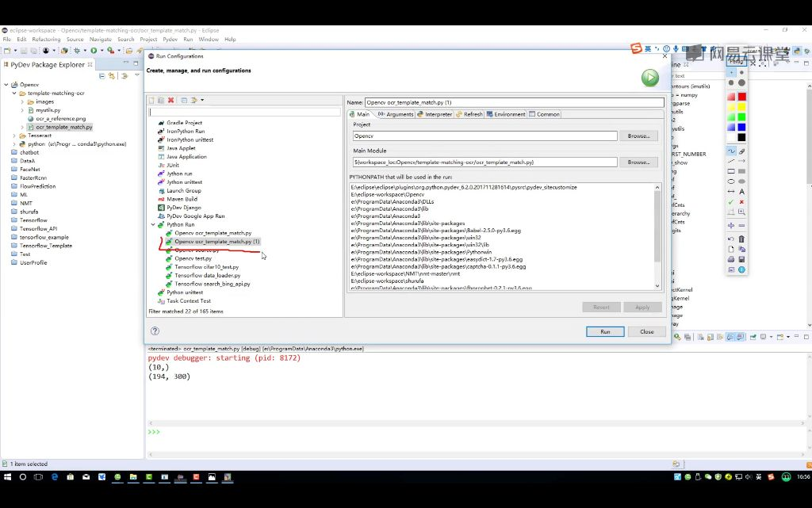Collapse the Opencv project in explorer
The height and width of the screenshot is (508, 812).
click(x=6, y=85)
